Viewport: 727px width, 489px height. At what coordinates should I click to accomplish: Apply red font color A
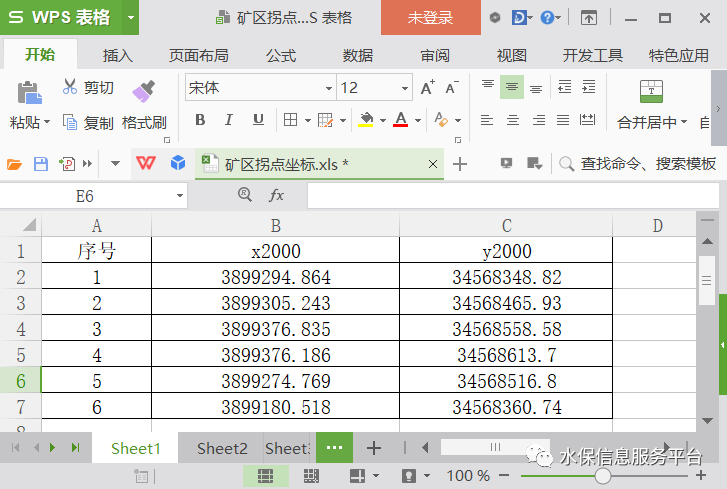click(401, 120)
